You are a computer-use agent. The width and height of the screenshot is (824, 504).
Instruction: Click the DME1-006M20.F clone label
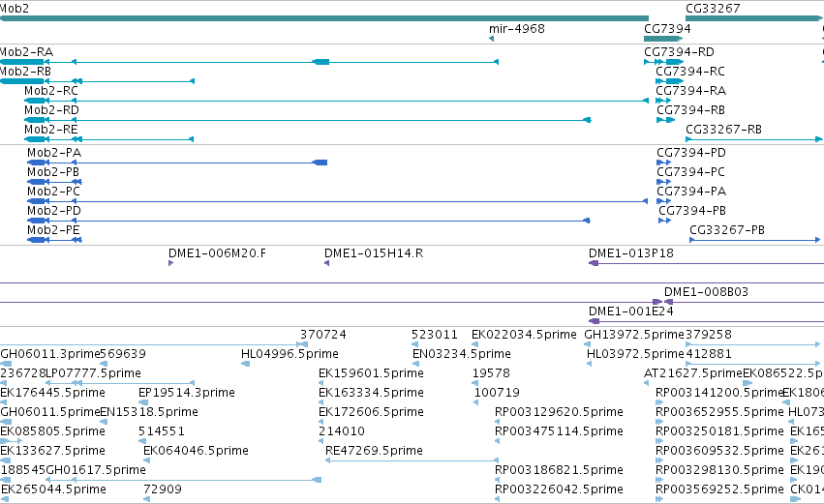(x=217, y=253)
